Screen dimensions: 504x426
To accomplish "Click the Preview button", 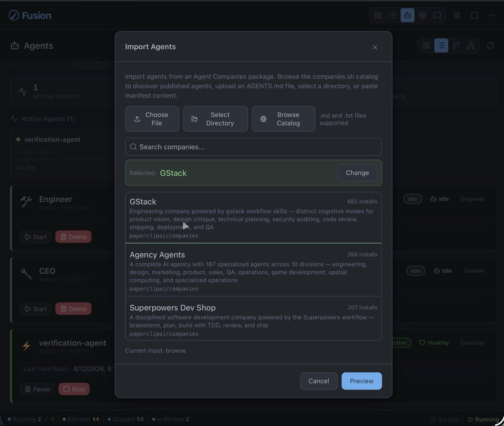I will [362, 381].
